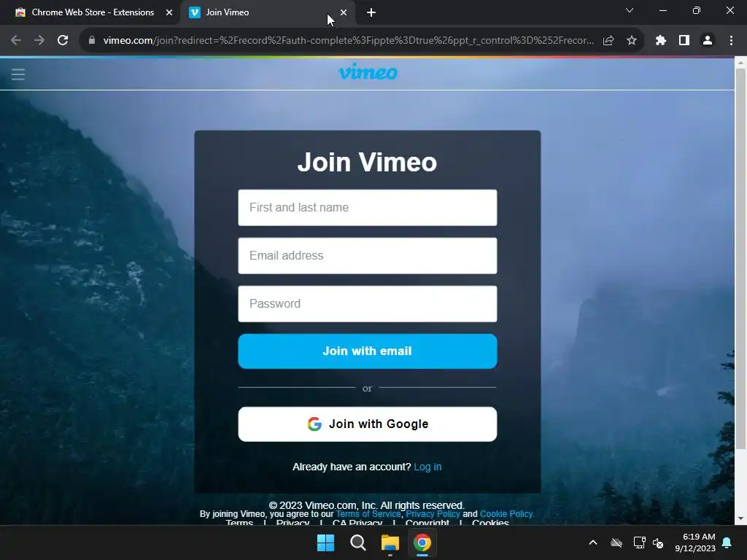Click the page scrollbar thumb
The width and height of the screenshot is (747, 560).
(x=740, y=259)
